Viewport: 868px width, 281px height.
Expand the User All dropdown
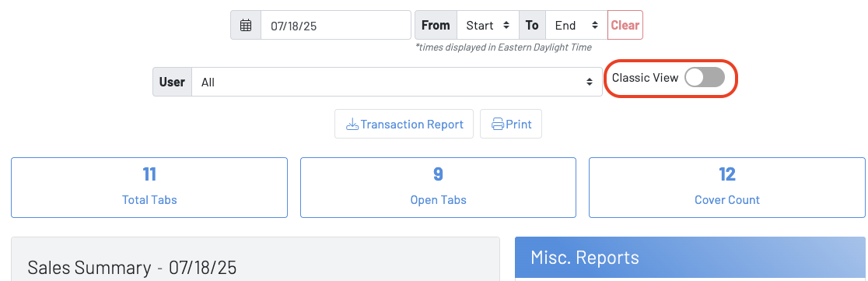[x=397, y=82]
